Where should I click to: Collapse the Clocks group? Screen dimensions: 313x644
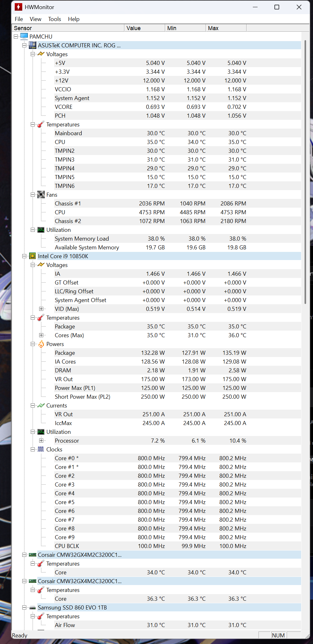tap(33, 449)
